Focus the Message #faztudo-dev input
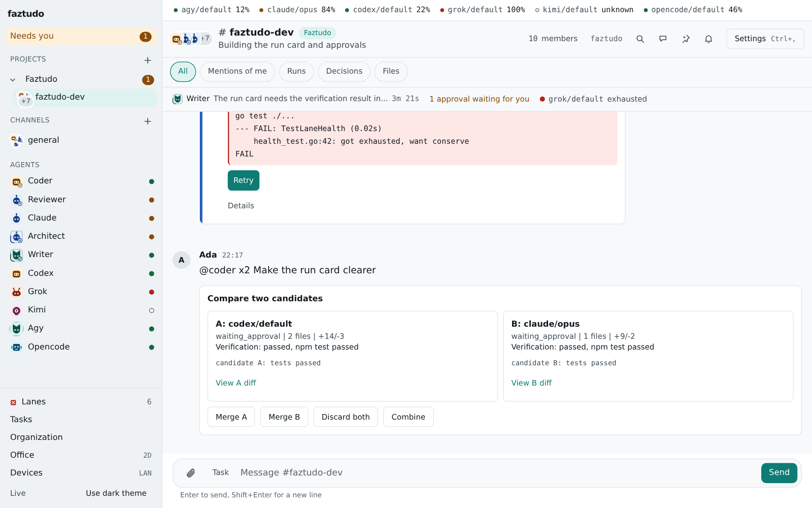812x508 pixels. [x=497, y=473]
